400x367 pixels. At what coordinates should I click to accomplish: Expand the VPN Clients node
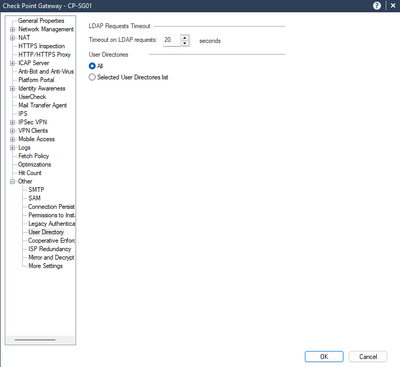pyautogui.click(x=12, y=131)
